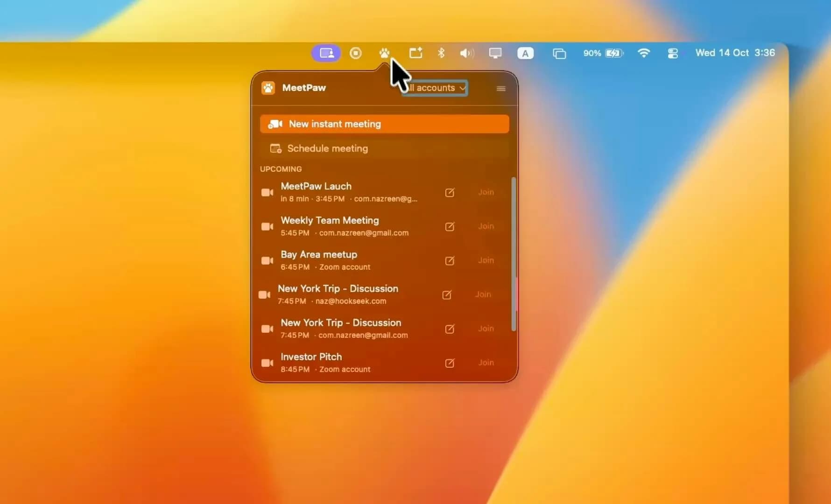Join the Bay Area meetup

point(486,260)
